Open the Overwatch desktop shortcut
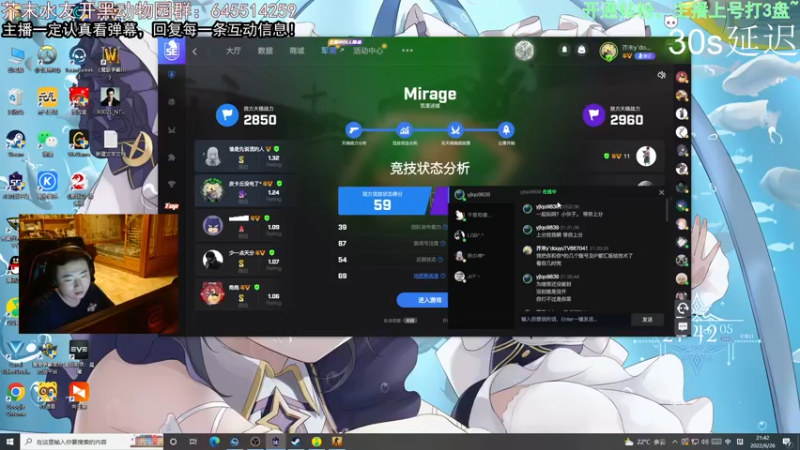The image size is (800, 450). pos(47,59)
